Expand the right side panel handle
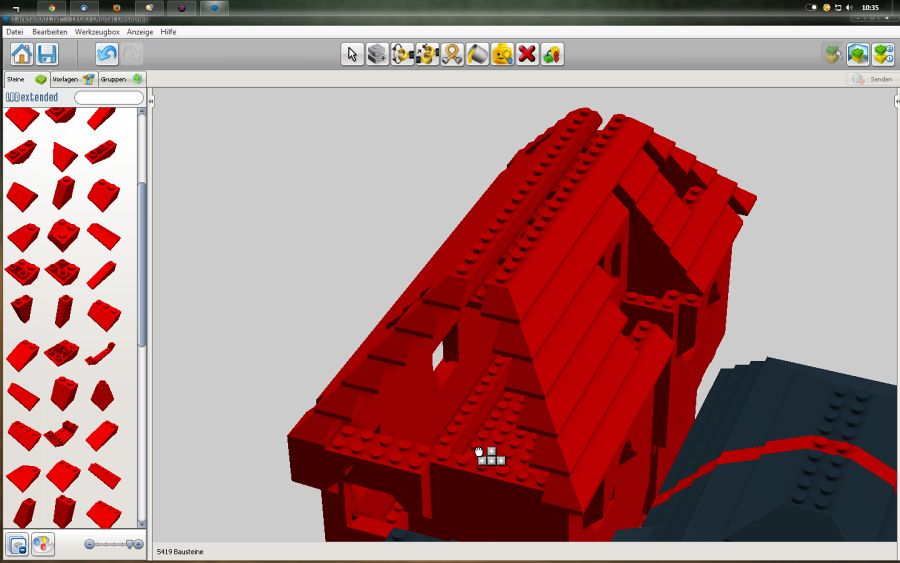 (x=893, y=101)
